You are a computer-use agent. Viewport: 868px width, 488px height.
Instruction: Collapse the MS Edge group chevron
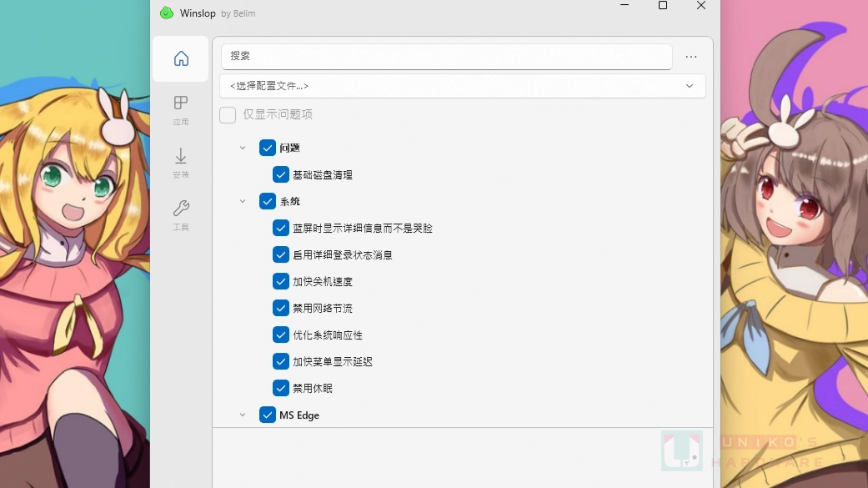[x=243, y=415]
